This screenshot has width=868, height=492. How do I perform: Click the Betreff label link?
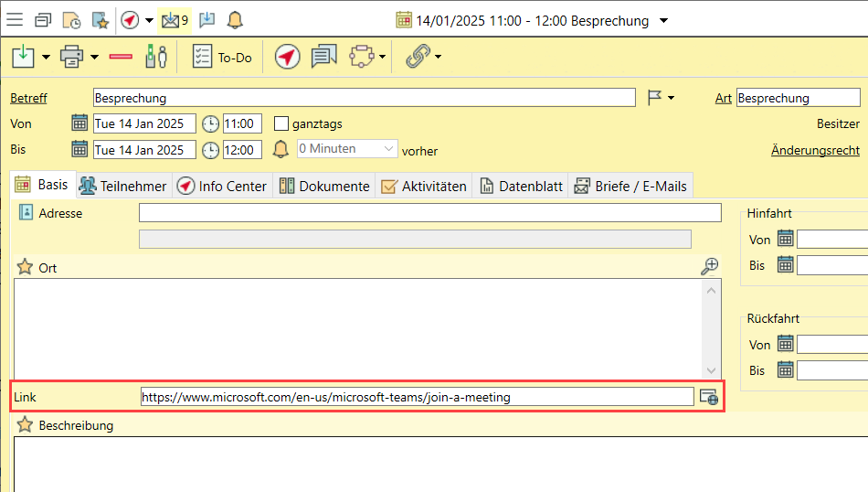(28, 98)
